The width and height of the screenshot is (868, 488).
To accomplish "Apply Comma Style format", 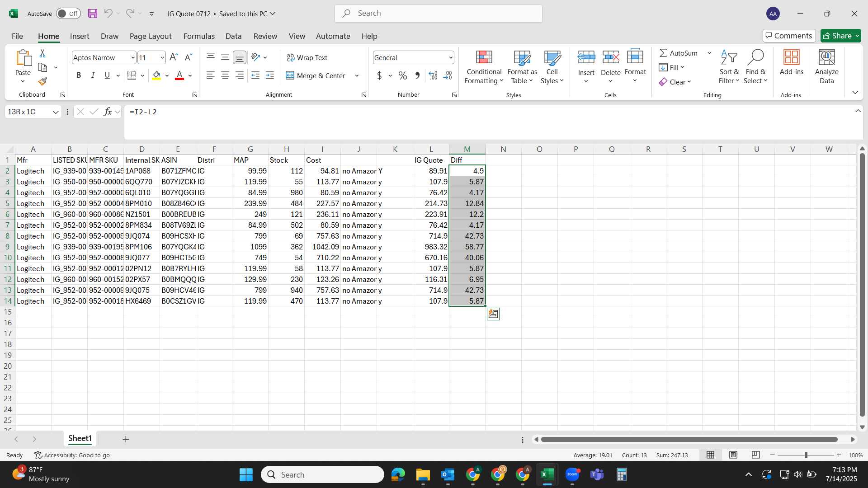I will [417, 75].
